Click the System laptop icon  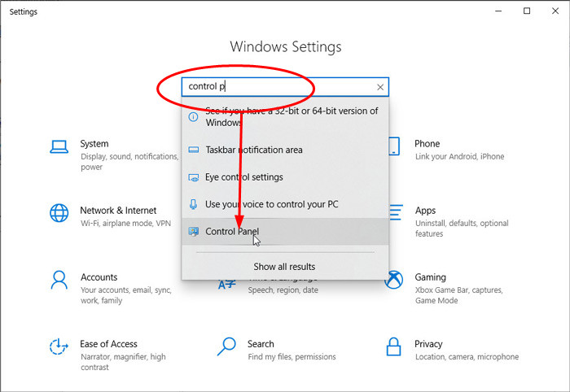[x=59, y=147]
